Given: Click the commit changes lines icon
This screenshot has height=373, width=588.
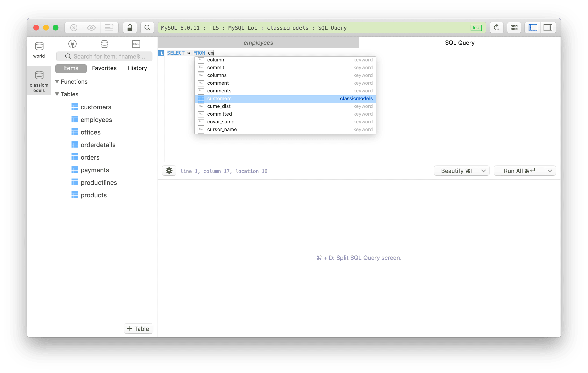Looking at the screenshot, I should 109,28.
